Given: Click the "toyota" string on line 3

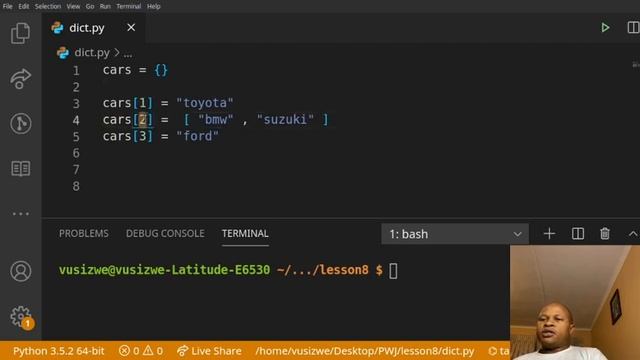Looking at the screenshot, I should tap(205, 103).
